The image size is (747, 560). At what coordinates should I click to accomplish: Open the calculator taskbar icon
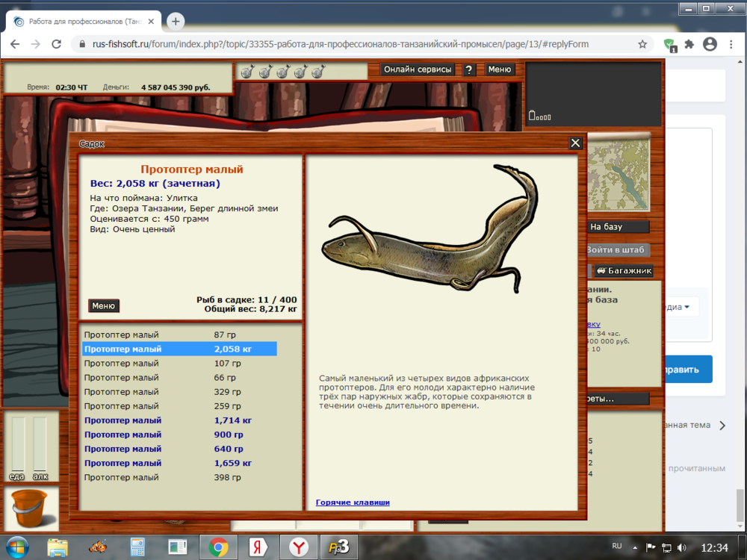pyautogui.click(x=137, y=547)
